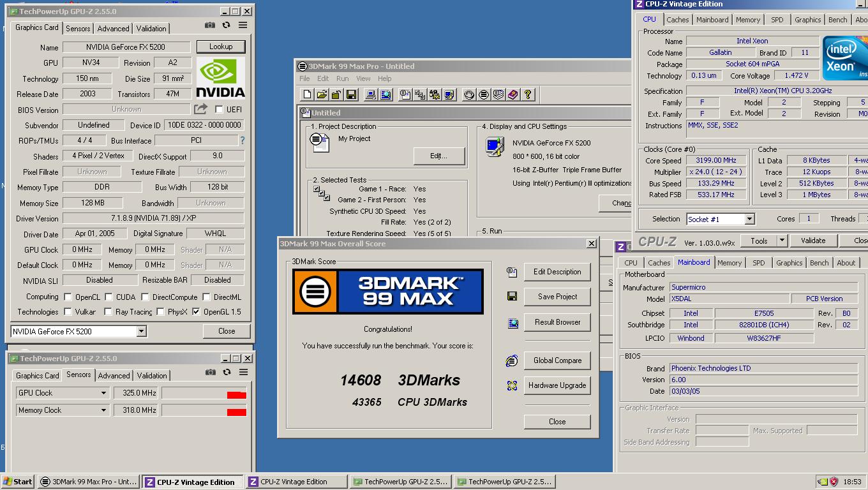Click the 18:53 taskbar clock

pos(852,482)
